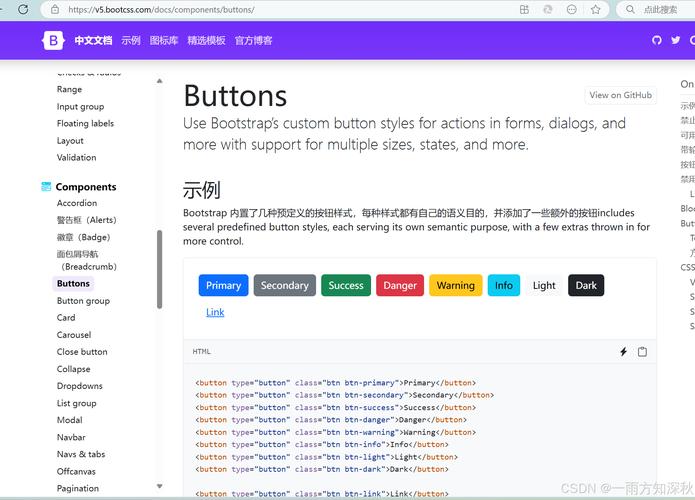Click the underlined Link button example
Screen dimensions: 695x500
(x=215, y=312)
